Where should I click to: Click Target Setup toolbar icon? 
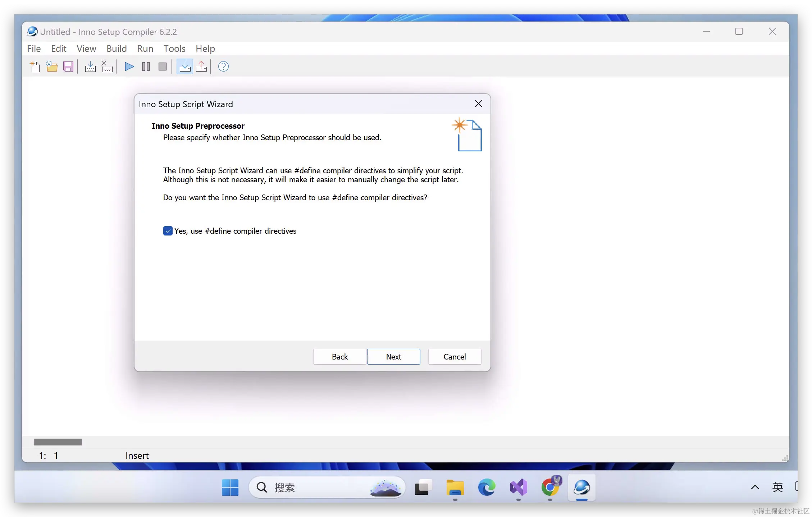[x=185, y=67]
